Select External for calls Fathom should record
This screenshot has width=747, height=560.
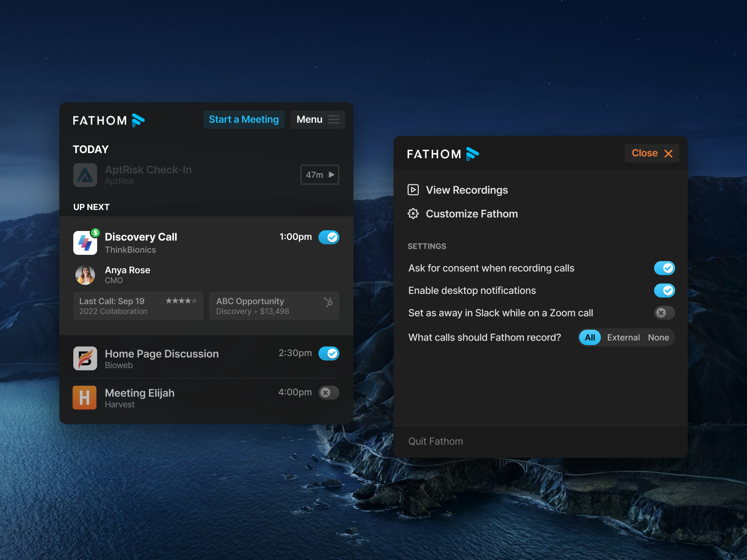tap(624, 337)
